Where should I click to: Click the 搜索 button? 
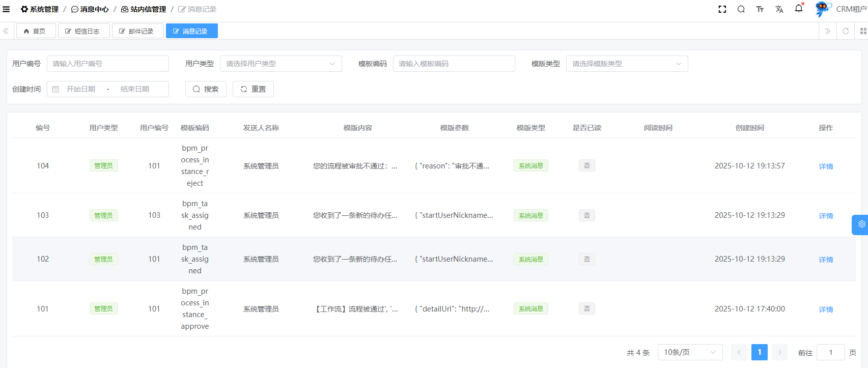coord(206,89)
